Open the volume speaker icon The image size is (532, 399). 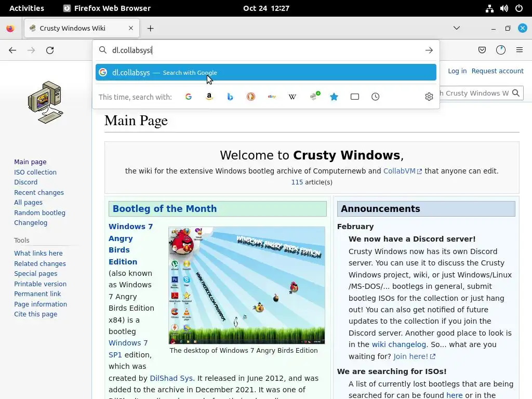[504, 8]
